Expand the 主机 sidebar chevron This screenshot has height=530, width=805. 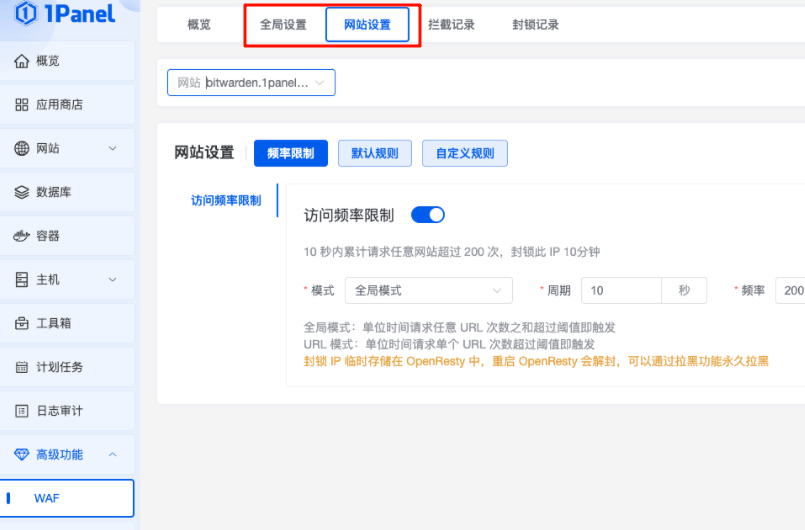(x=112, y=279)
